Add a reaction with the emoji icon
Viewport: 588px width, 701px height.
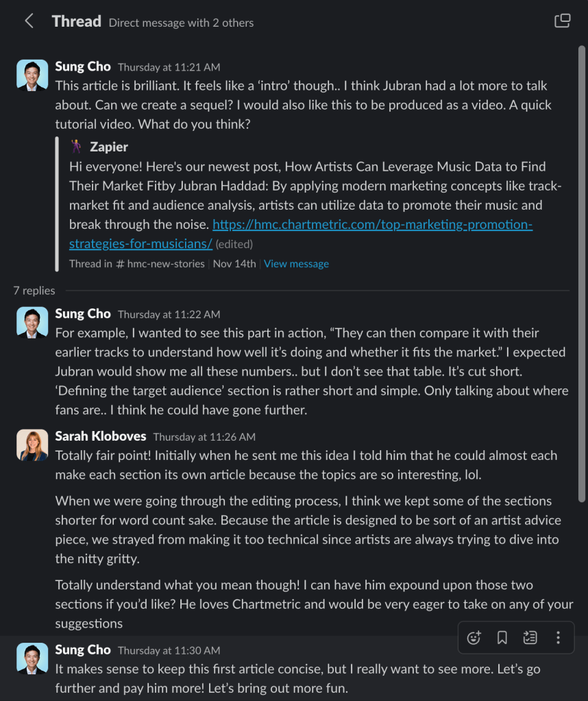(x=474, y=638)
